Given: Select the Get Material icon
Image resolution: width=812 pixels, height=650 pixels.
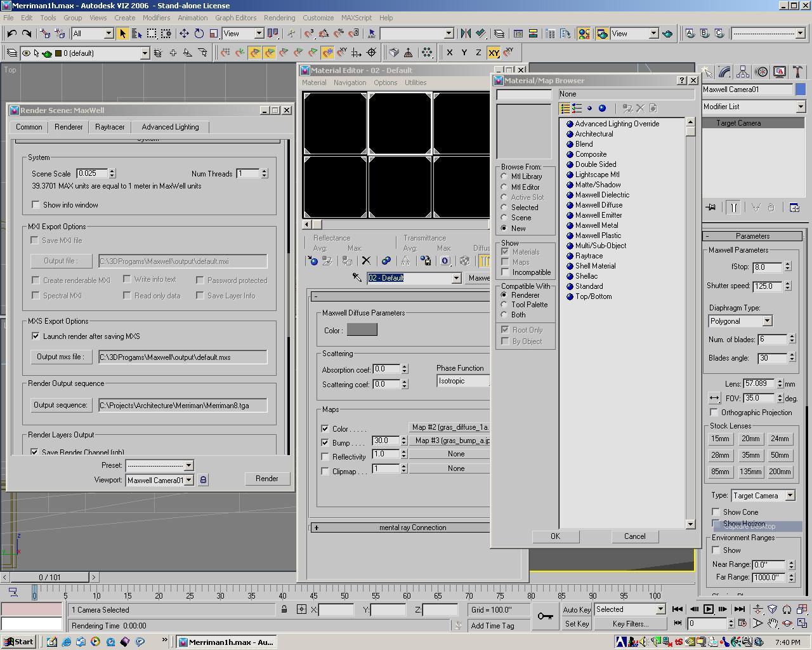Looking at the screenshot, I should (x=313, y=261).
